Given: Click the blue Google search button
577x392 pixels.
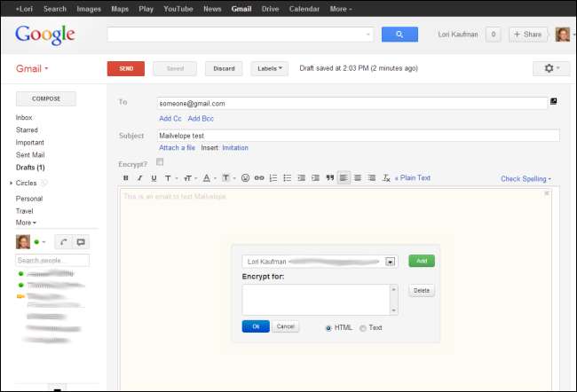Looking at the screenshot, I should point(399,35).
